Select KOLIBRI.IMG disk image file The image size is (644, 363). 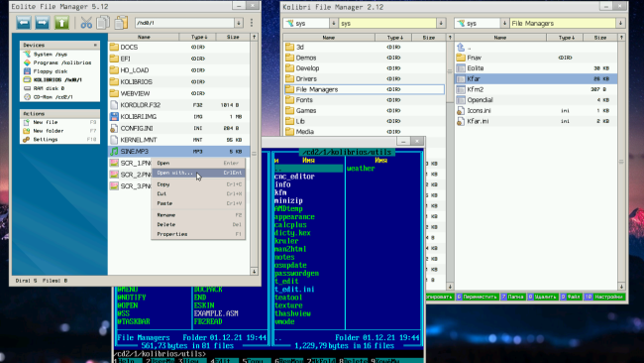point(179,116)
